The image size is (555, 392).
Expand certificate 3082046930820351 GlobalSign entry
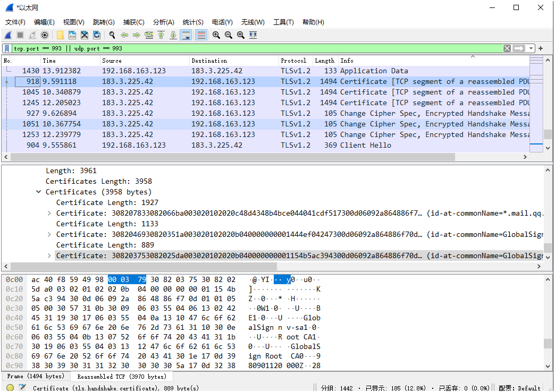[x=49, y=234]
